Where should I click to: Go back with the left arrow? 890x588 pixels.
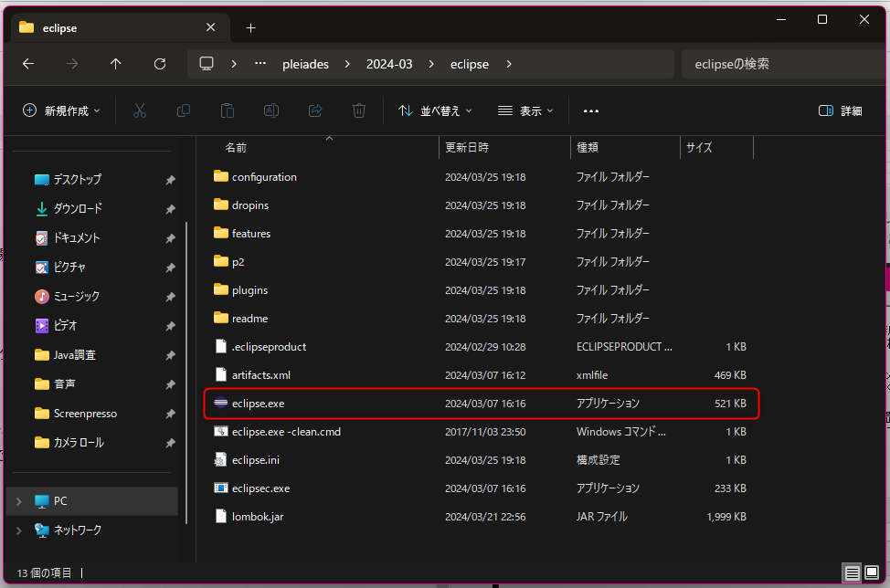tap(28, 64)
